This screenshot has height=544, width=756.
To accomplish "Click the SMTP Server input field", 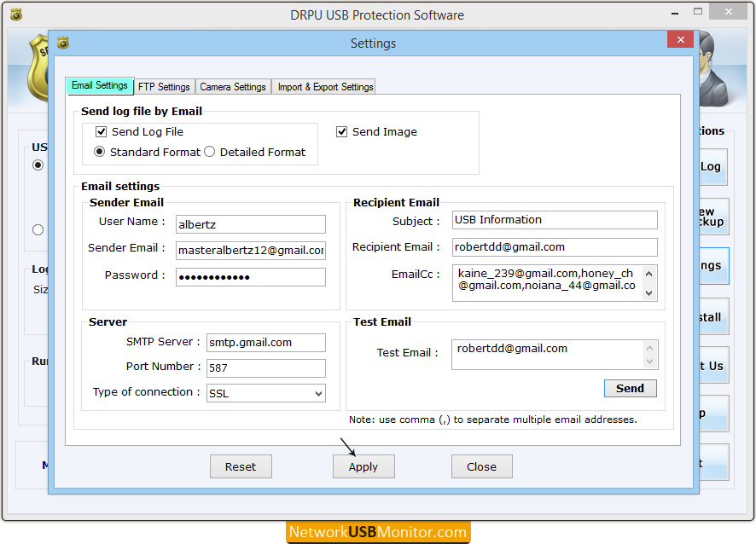I will [266, 343].
